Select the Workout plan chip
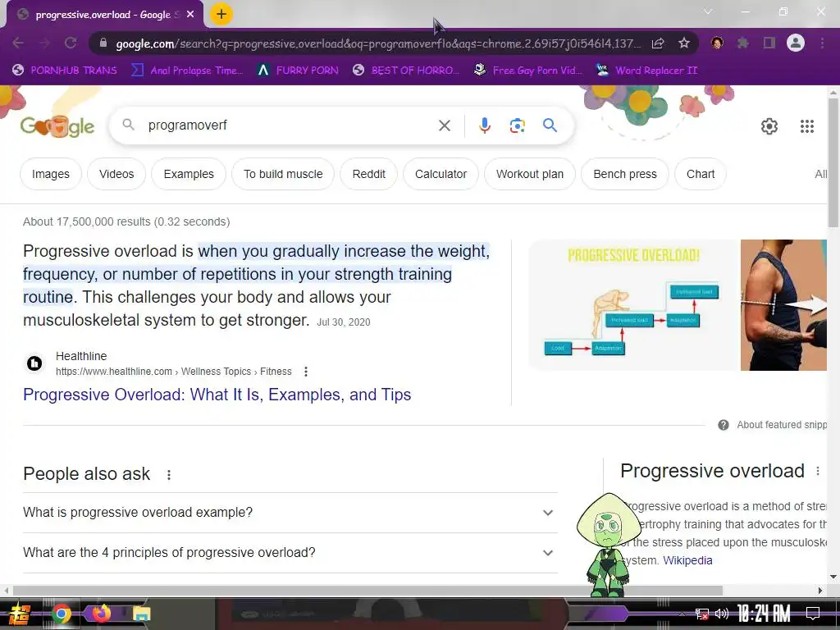 [529, 174]
